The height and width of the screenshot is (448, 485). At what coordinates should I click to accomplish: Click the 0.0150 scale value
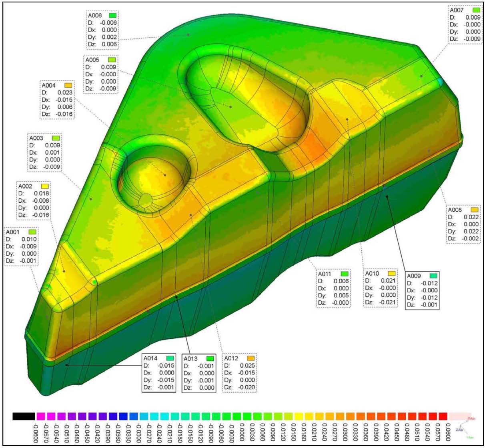294,432
